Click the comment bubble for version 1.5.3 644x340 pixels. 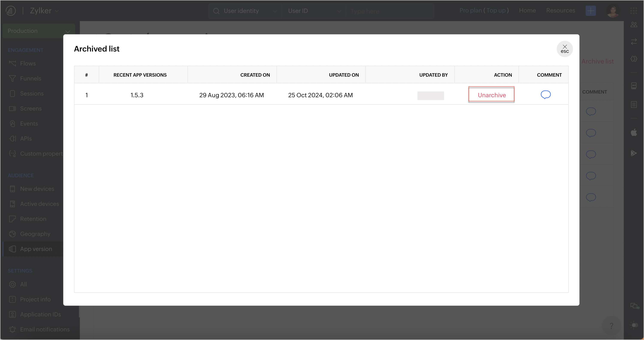pyautogui.click(x=546, y=95)
